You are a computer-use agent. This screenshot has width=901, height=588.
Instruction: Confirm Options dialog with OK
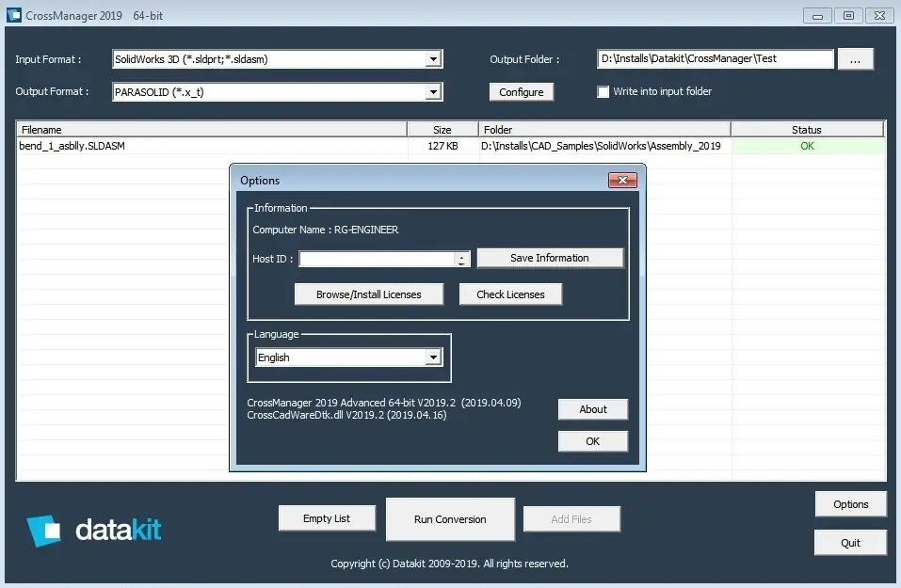coord(592,441)
